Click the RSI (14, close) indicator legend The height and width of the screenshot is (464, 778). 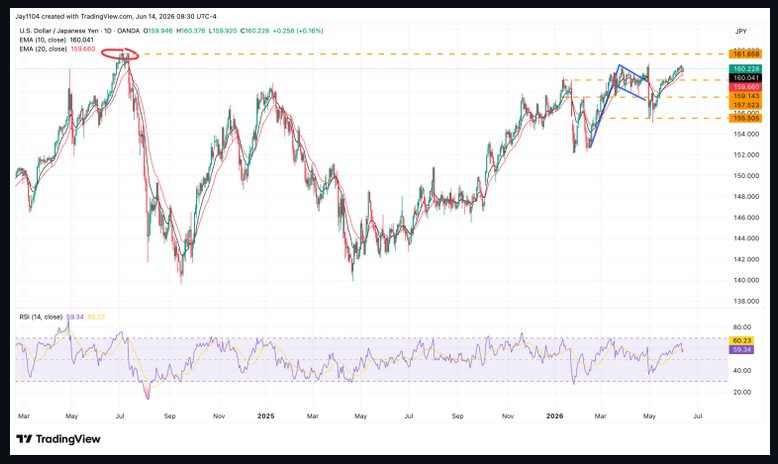point(41,317)
